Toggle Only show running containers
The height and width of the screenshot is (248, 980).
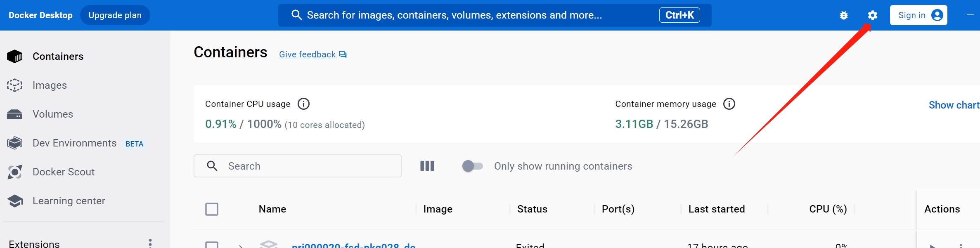[473, 166]
